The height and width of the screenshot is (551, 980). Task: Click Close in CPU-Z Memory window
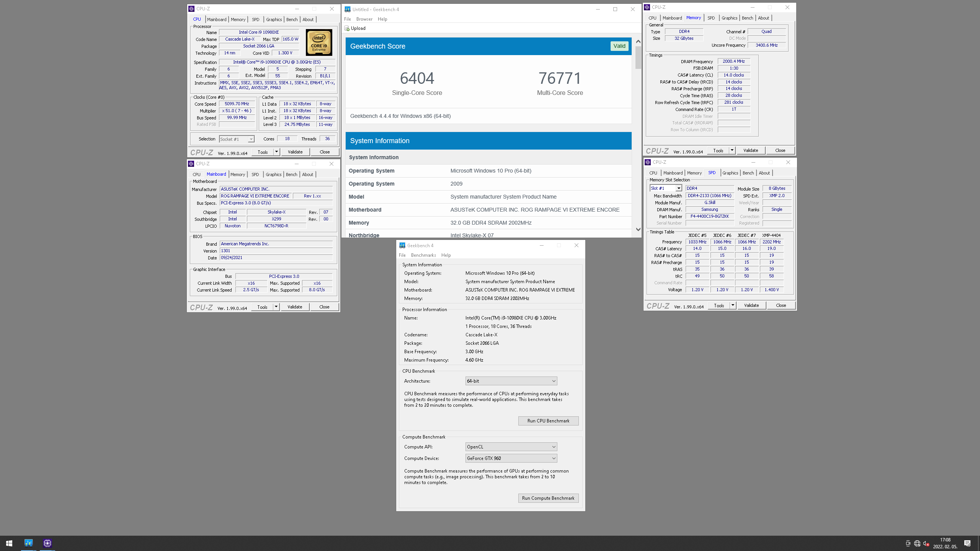point(780,150)
